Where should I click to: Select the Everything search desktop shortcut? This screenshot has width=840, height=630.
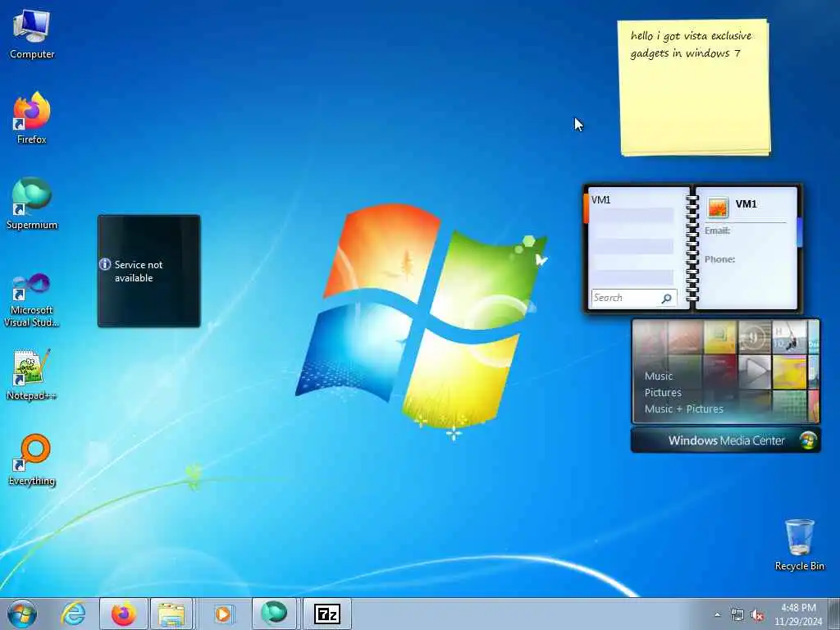pyautogui.click(x=32, y=460)
